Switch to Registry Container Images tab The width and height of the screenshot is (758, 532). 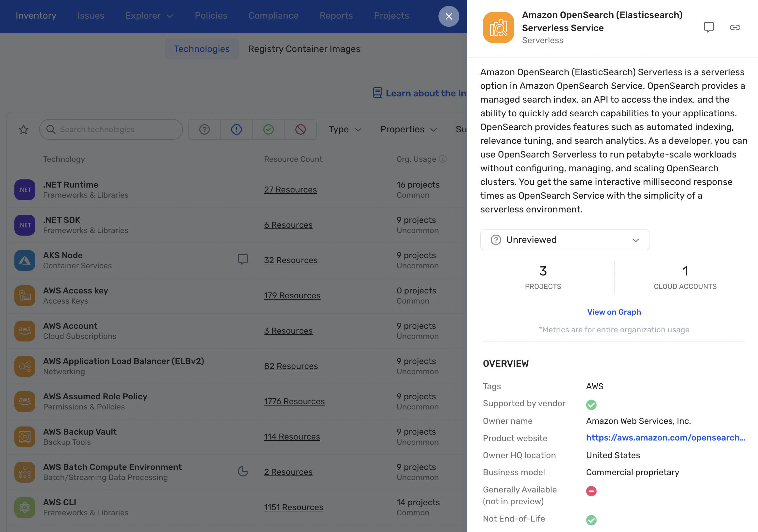[x=304, y=49]
